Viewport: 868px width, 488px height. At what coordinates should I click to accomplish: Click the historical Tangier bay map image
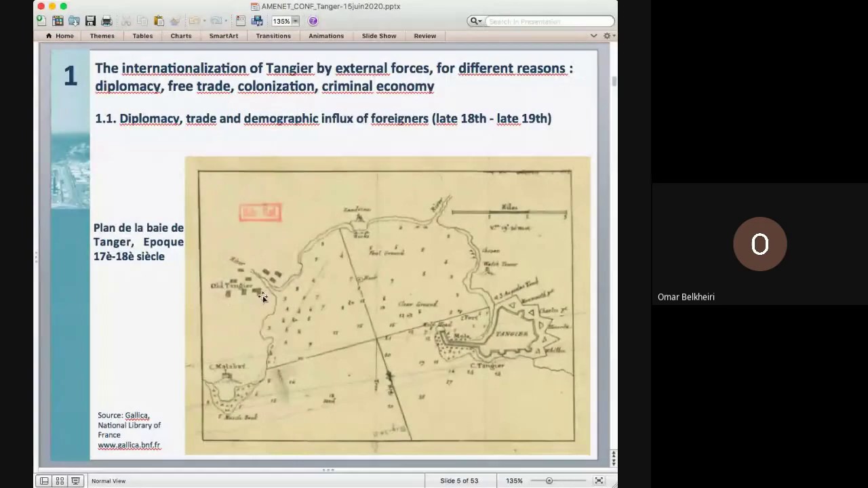pyautogui.click(x=387, y=306)
